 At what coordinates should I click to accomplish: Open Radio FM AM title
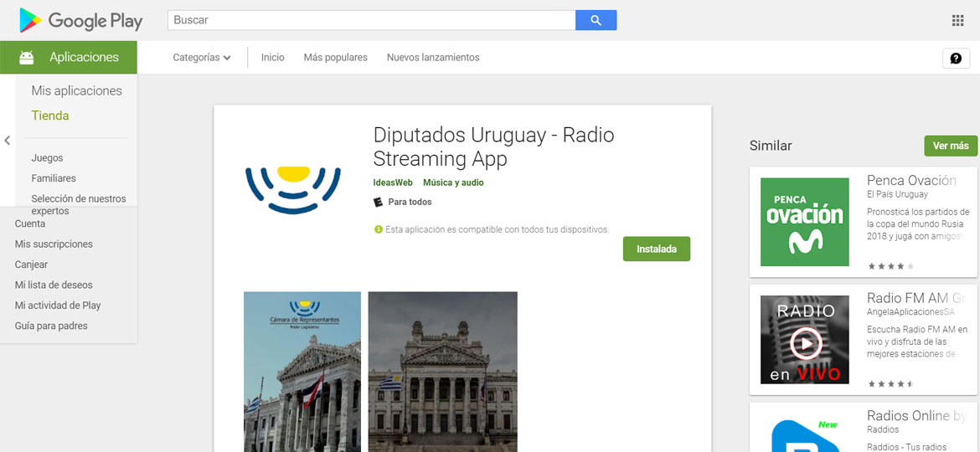917,298
